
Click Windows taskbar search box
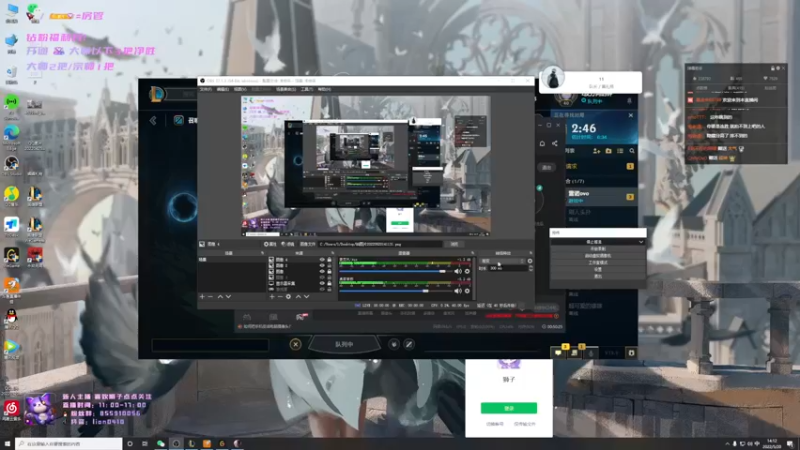tap(69, 444)
